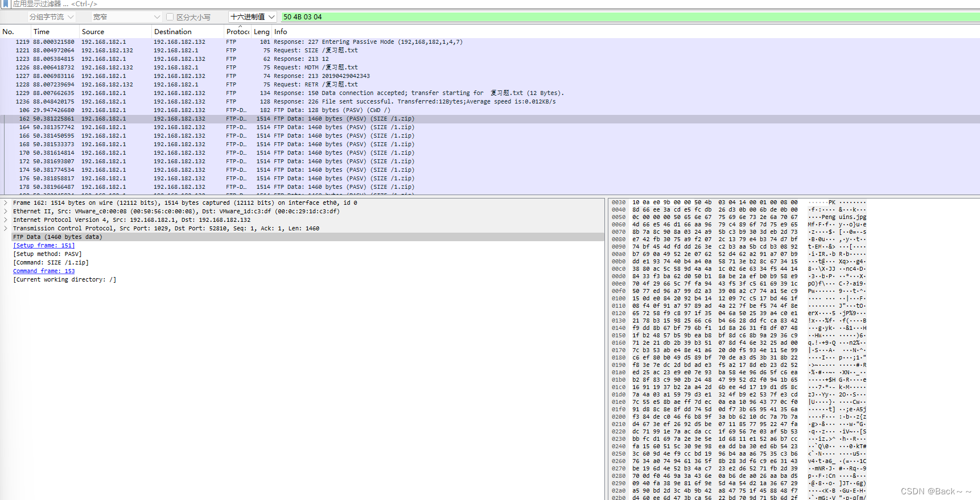Click the ASCII text 'uins.jpg' in hex pane
Viewport: 980px width, 500px height.
[853, 217]
